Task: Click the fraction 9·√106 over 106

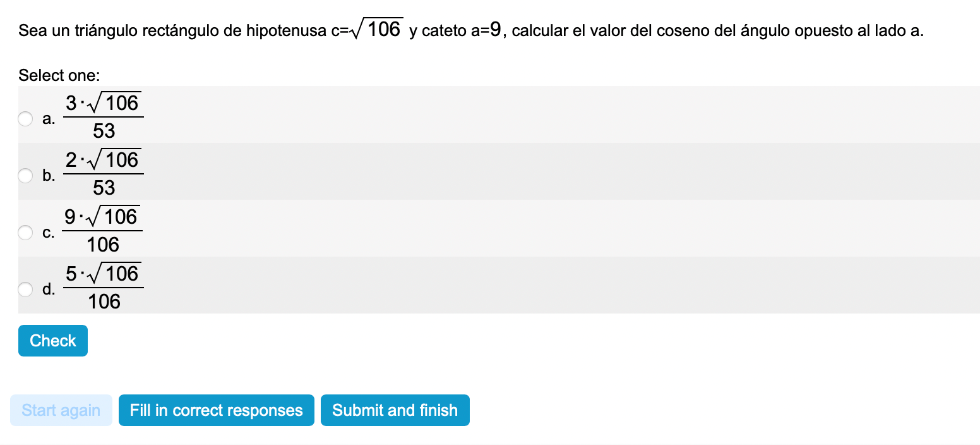Action: (103, 230)
